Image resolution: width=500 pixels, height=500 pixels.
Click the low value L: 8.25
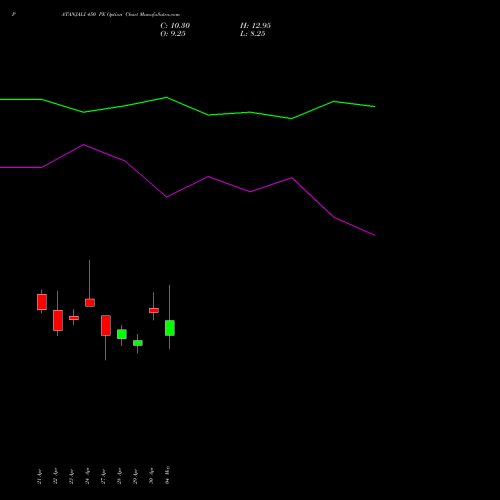point(253,34)
